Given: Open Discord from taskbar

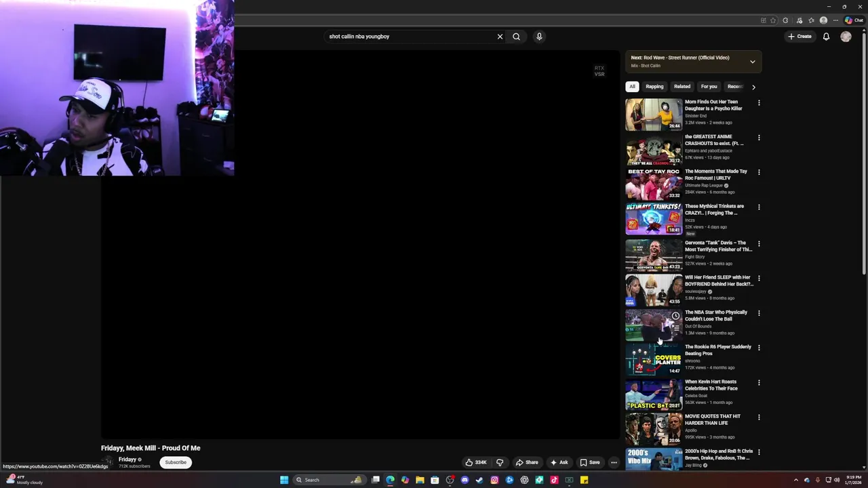Looking at the screenshot, I should [x=465, y=480].
